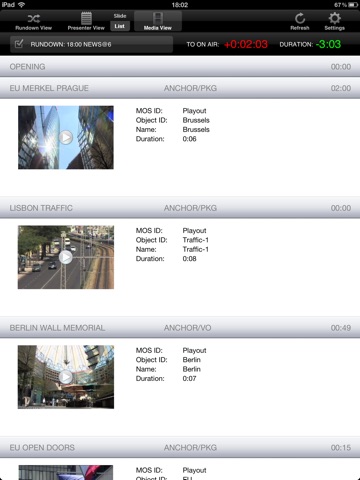
Task: Tap the green DURATION -3:03 readout
Action: tap(328, 44)
